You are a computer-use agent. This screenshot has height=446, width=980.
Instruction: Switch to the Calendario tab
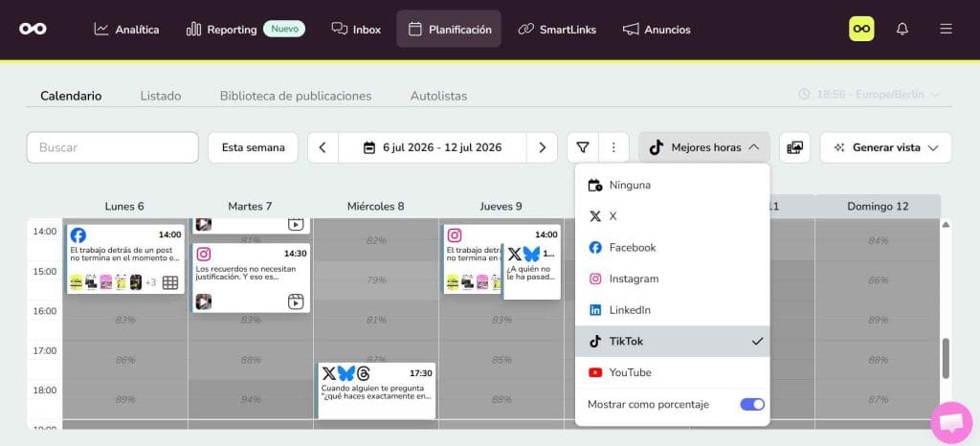(71, 96)
